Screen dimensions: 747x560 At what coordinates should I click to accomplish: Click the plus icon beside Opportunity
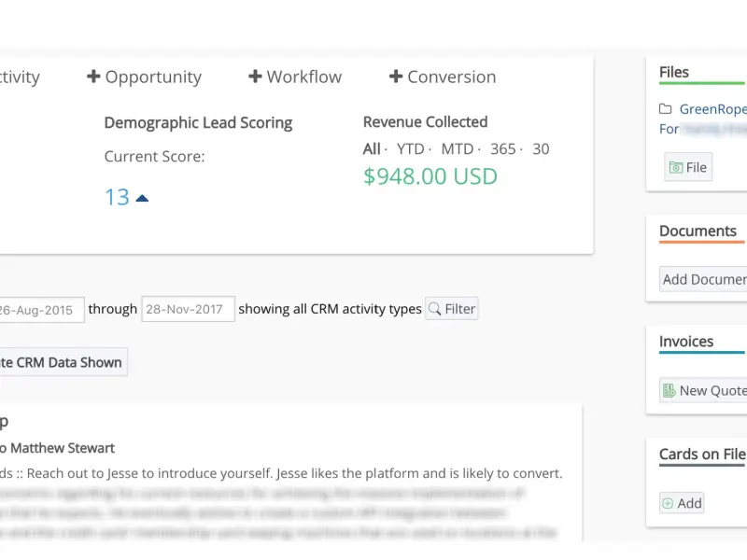(x=93, y=77)
